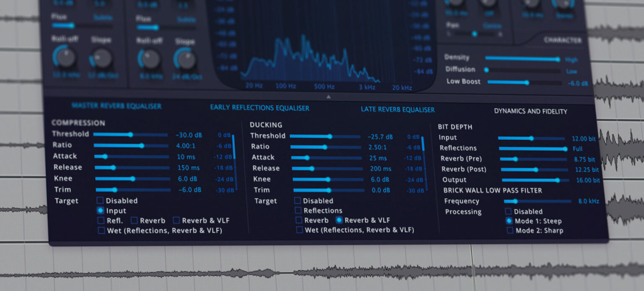Select Input as the compression target

click(x=100, y=211)
